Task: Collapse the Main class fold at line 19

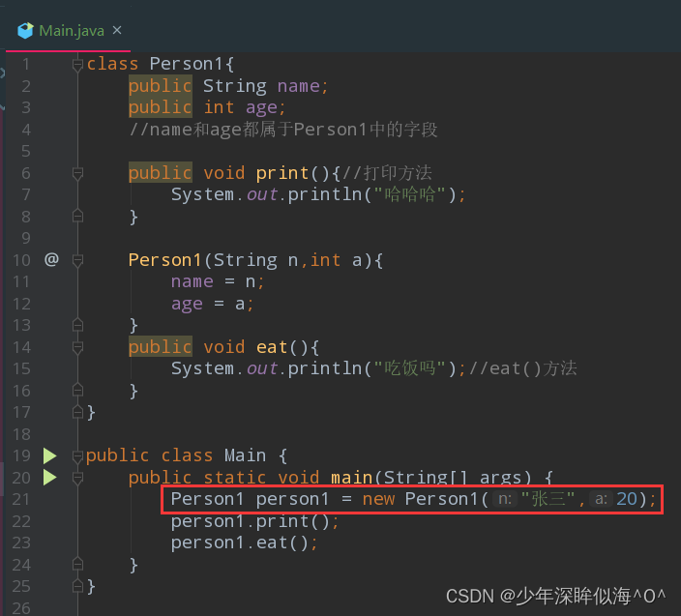Action: pos(77,456)
